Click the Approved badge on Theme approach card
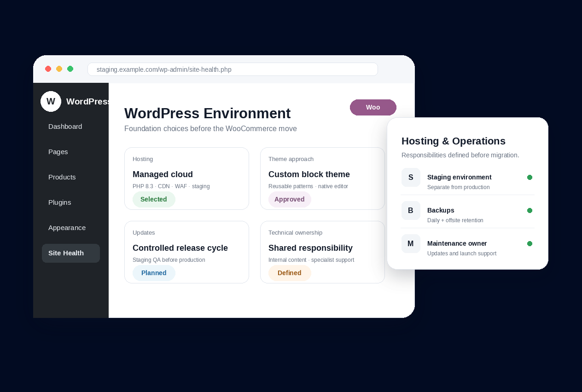This screenshot has width=582, height=392. tap(290, 199)
